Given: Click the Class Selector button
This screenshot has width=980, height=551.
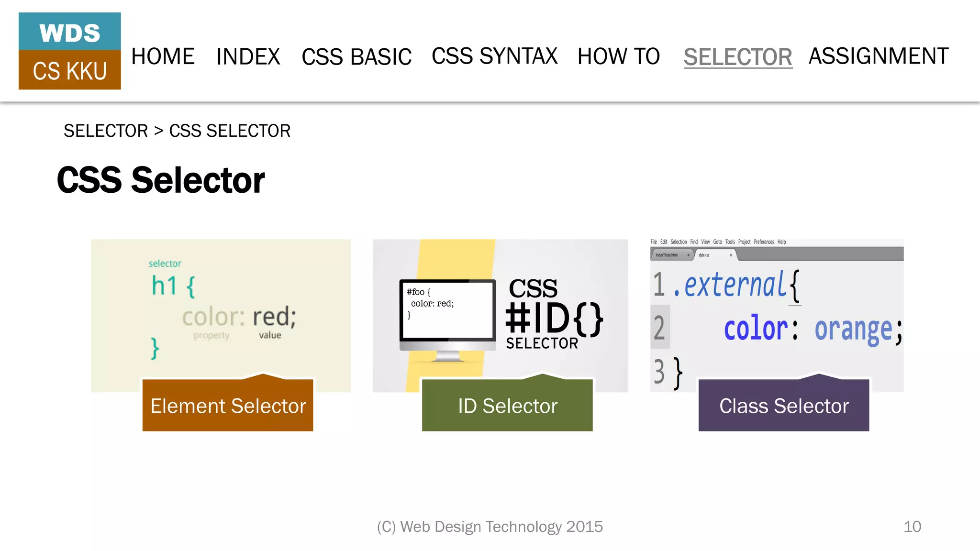Looking at the screenshot, I should [x=784, y=405].
